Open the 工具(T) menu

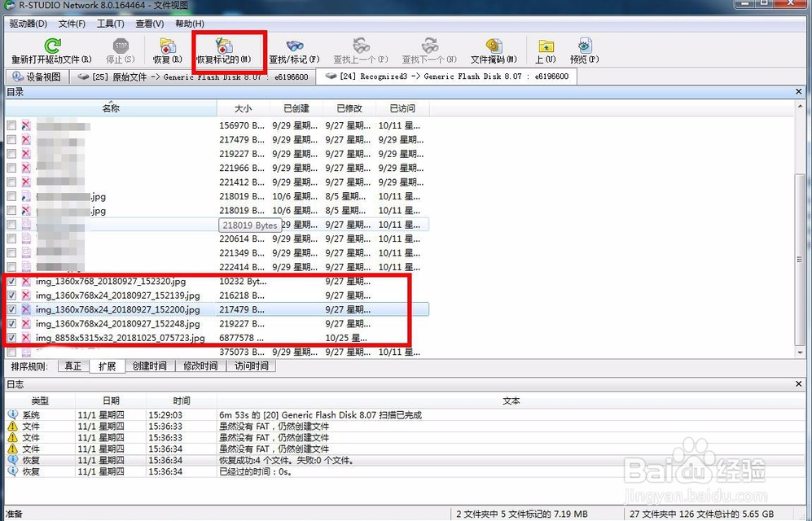(110, 24)
